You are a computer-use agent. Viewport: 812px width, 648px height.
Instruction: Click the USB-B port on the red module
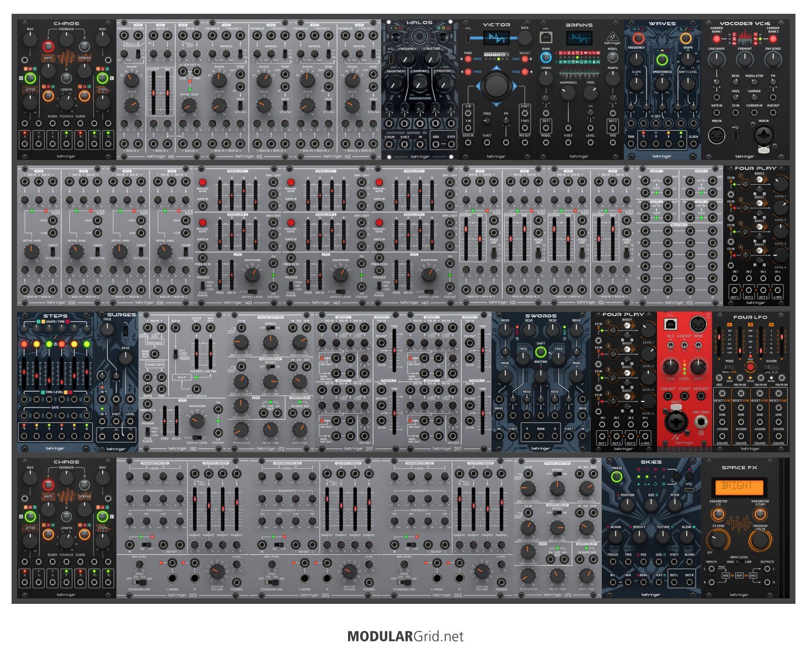coord(671,323)
